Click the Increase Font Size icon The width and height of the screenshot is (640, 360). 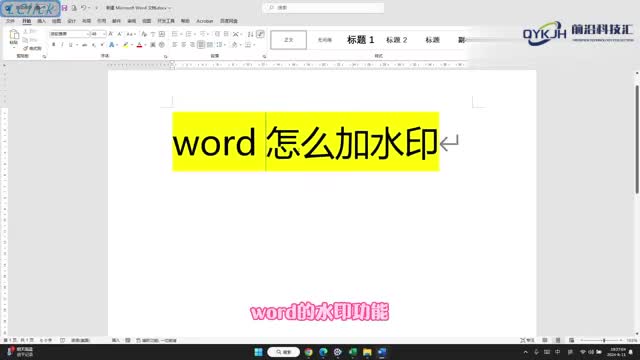click(x=111, y=34)
